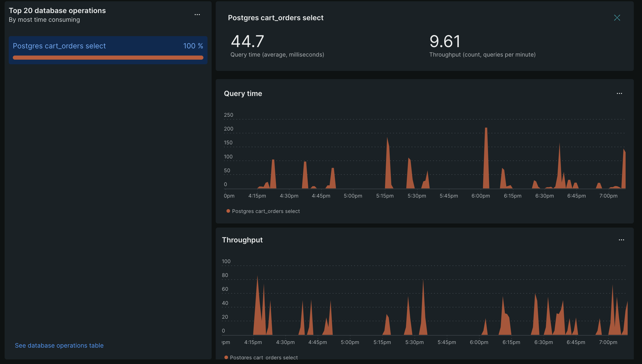This screenshot has height=364, width=642.
Task: Toggle the Query time legend entry dot
Action: (228, 211)
